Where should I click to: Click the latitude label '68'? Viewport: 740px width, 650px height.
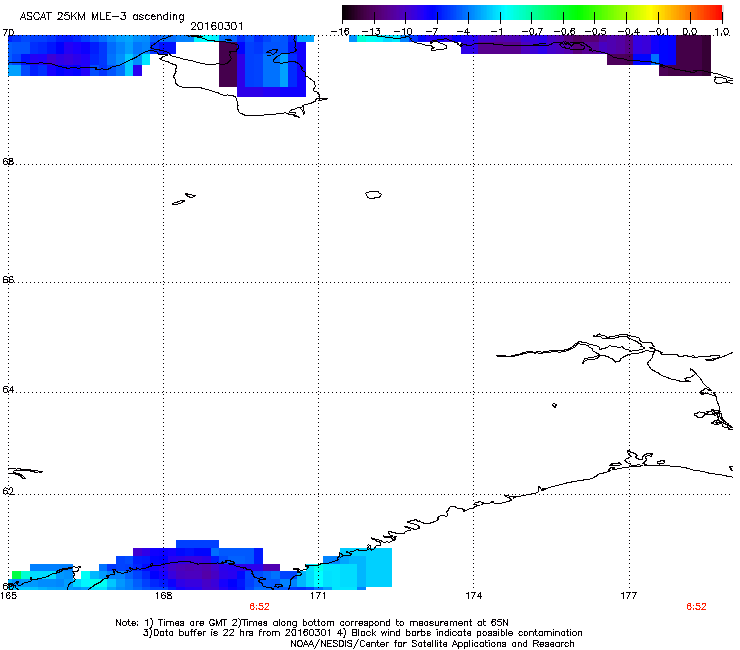coord(8,161)
